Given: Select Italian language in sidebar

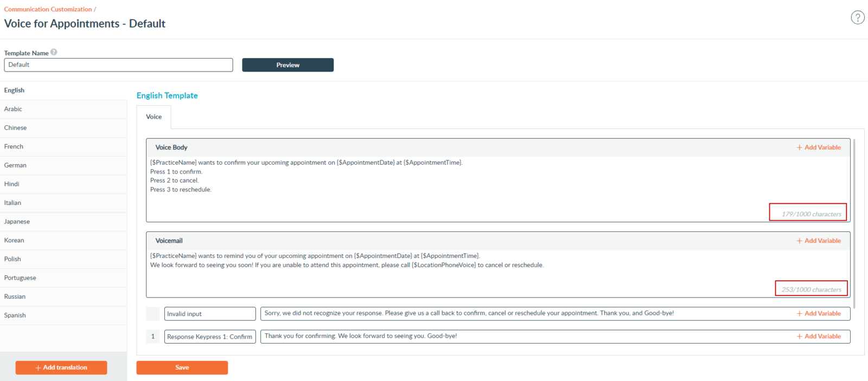Looking at the screenshot, I should click(x=63, y=203).
